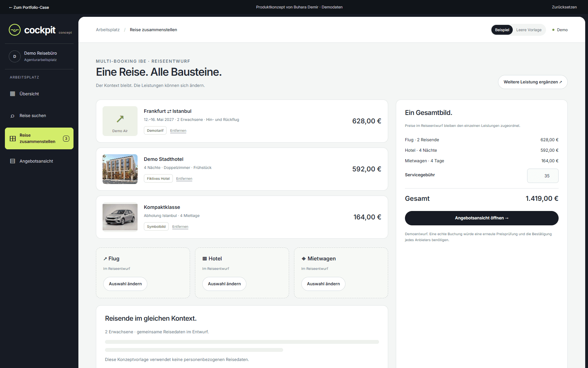This screenshot has width=588, height=368.
Task: Click the Demo Stadthotel photo thumbnail
Action: click(x=120, y=169)
